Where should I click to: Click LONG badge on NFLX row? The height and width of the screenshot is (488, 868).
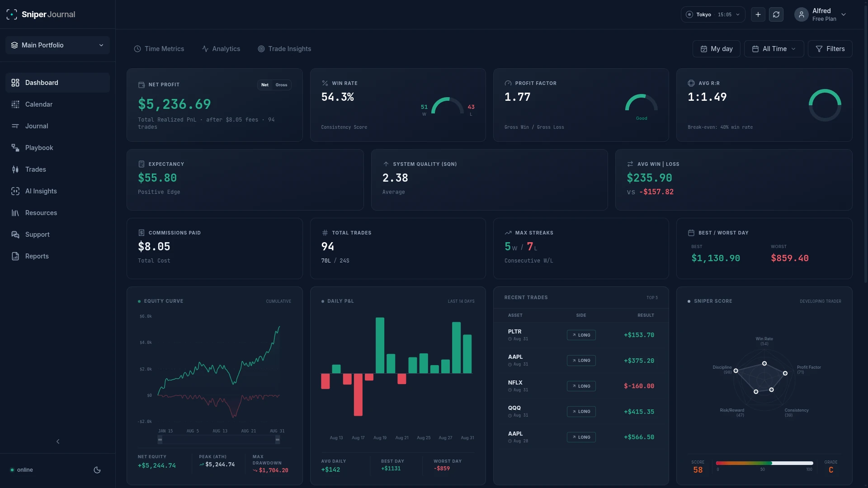click(581, 386)
